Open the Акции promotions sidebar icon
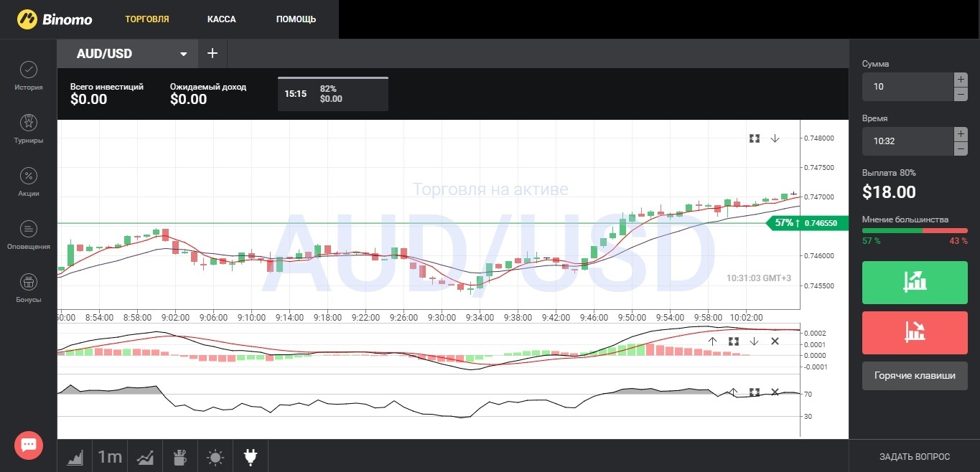This screenshot has height=472, width=980. (29, 176)
